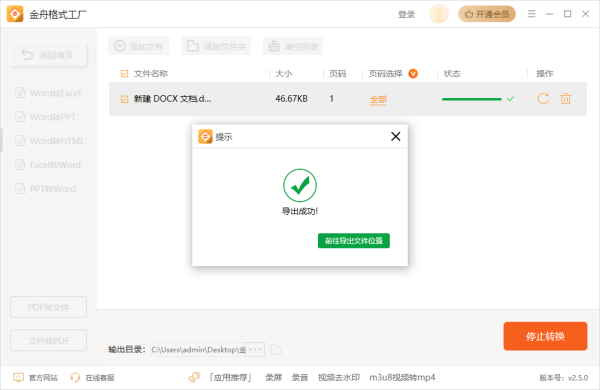Select Excel转Word in sidebar

click(48, 165)
